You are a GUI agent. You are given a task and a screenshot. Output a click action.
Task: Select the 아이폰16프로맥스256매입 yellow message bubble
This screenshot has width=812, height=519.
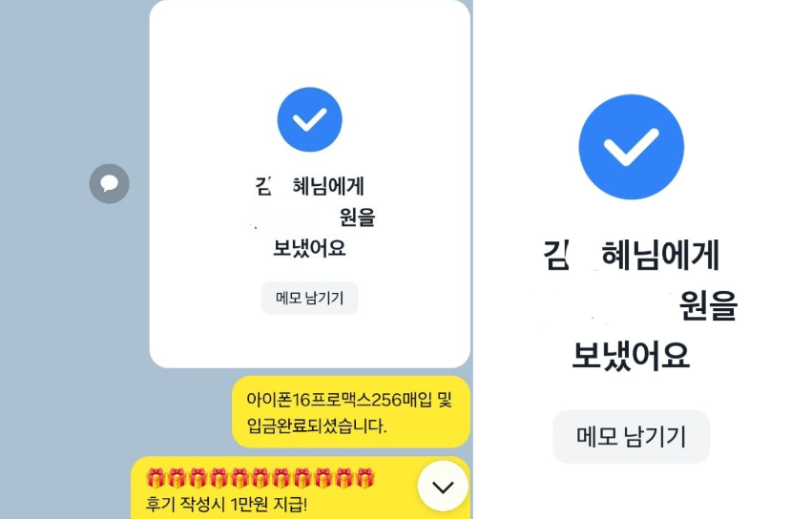(351, 412)
